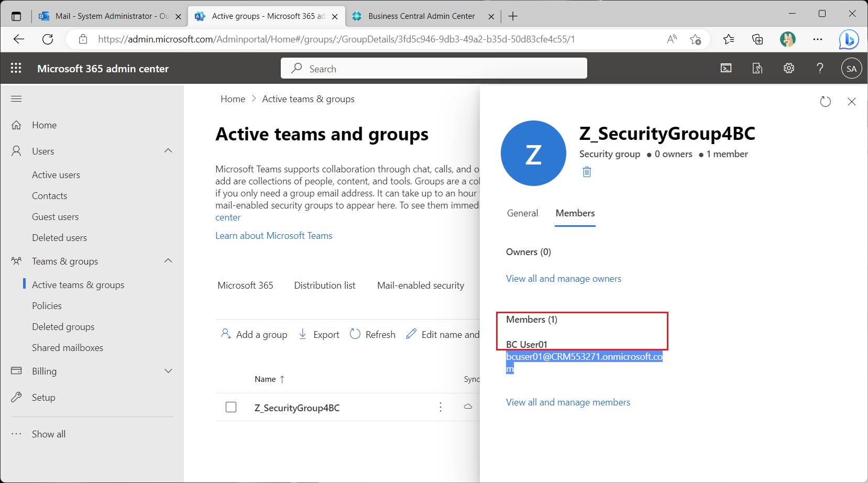868x483 pixels.
Task: Delete the group using the trash icon
Action: pyautogui.click(x=586, y=171)
